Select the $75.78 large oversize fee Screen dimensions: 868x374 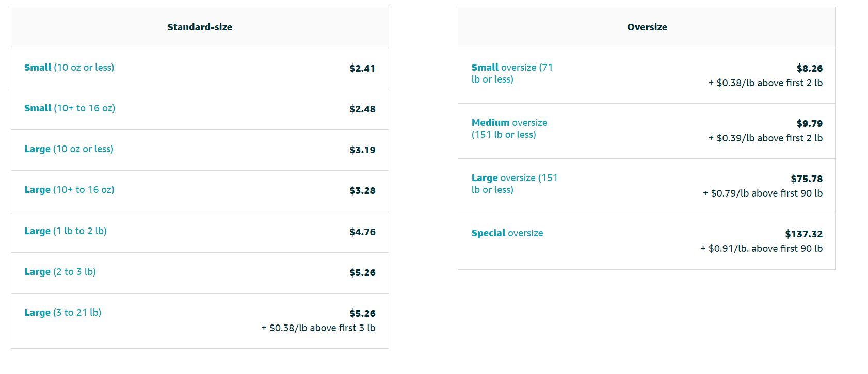point(807,179)
